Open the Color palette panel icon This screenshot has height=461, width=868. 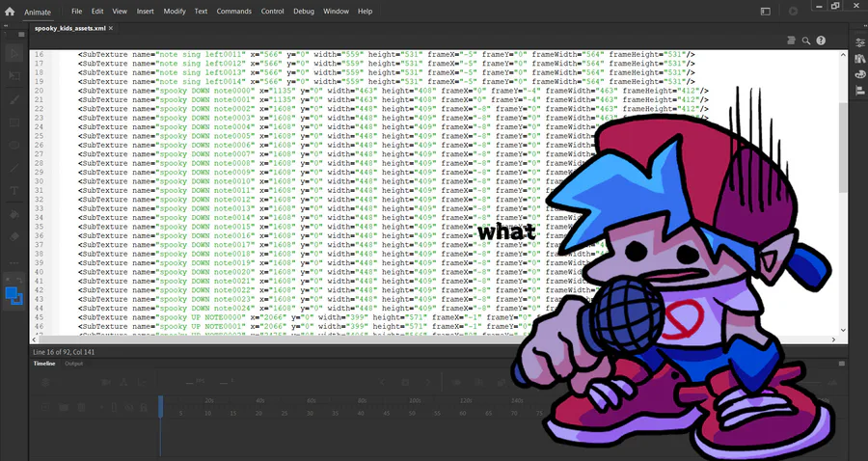[x=859, y=74]
